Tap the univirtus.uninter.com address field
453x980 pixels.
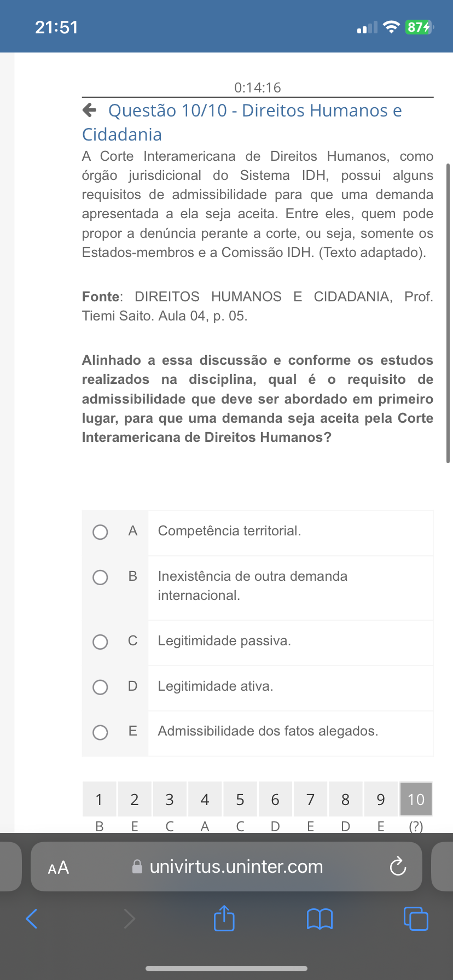[x=236, y=867]
